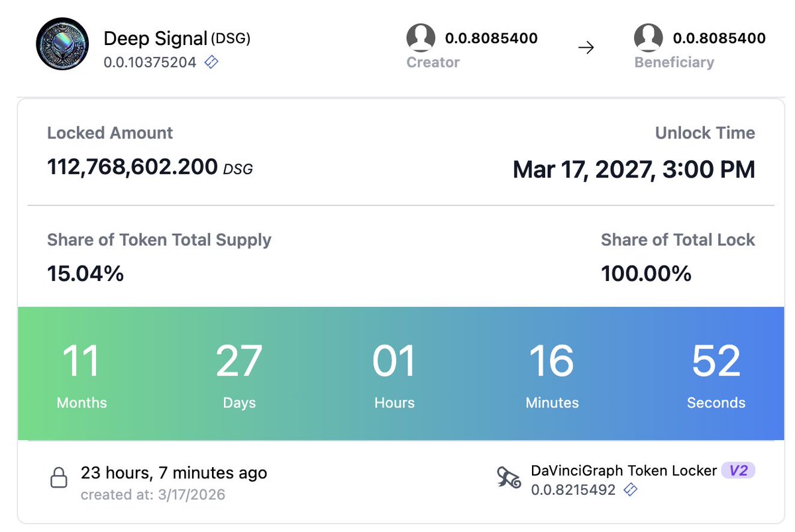Image resolution: width=795 pixels, height=532 pixels.
Task: Click the contract ID 0.0.8215492
Action: (573, 490)
